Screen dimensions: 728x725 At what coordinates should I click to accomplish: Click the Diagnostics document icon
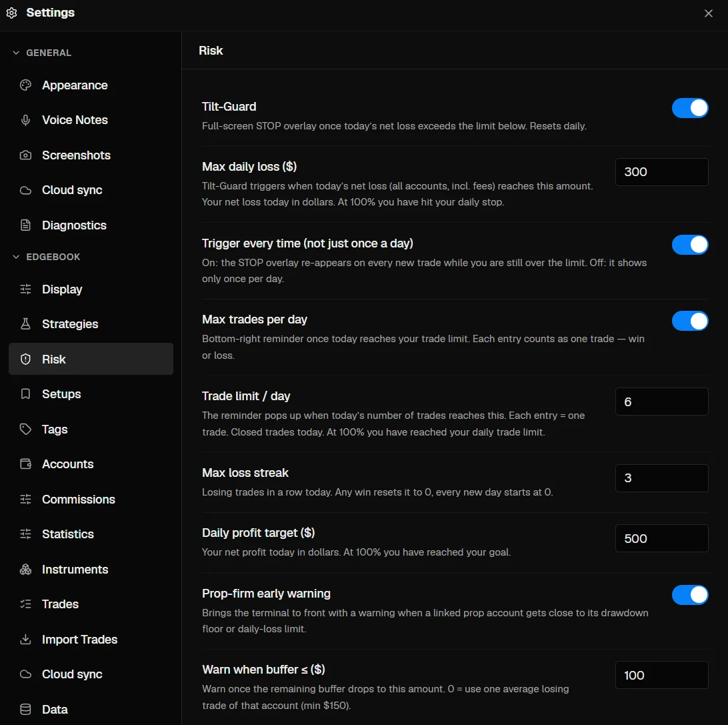(x=25, y=225)
